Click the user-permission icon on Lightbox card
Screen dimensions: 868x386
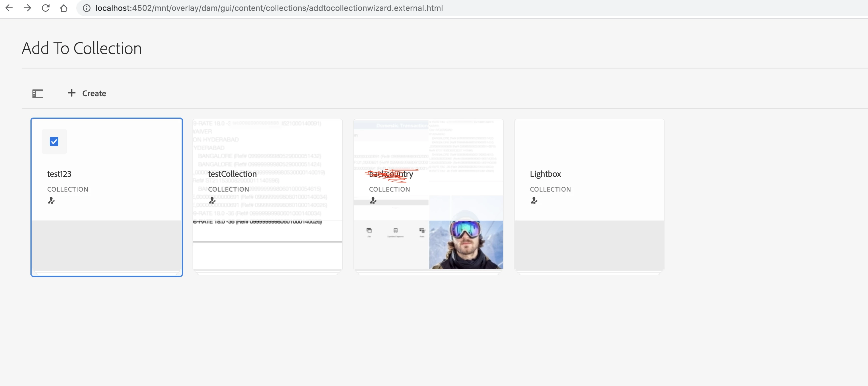[x=534, y=201]
